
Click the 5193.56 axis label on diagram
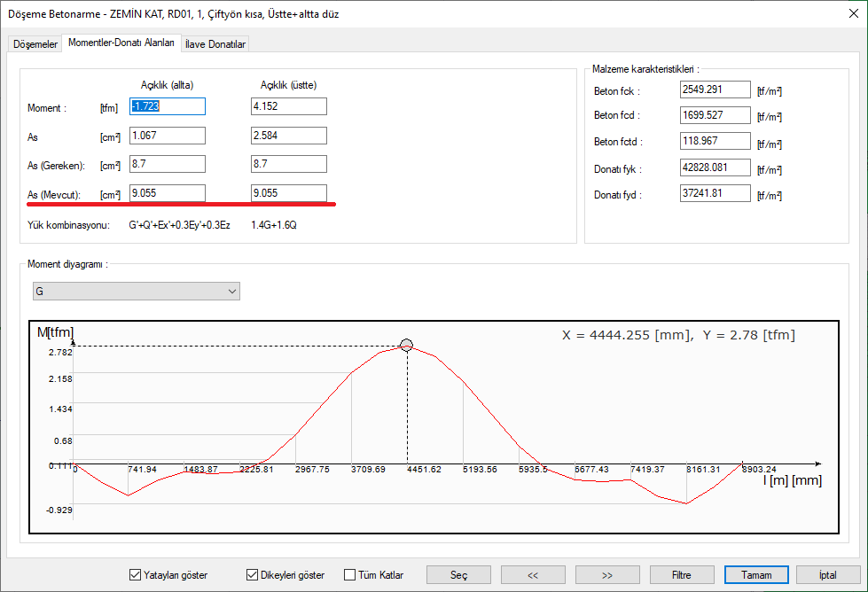point(480,469)
